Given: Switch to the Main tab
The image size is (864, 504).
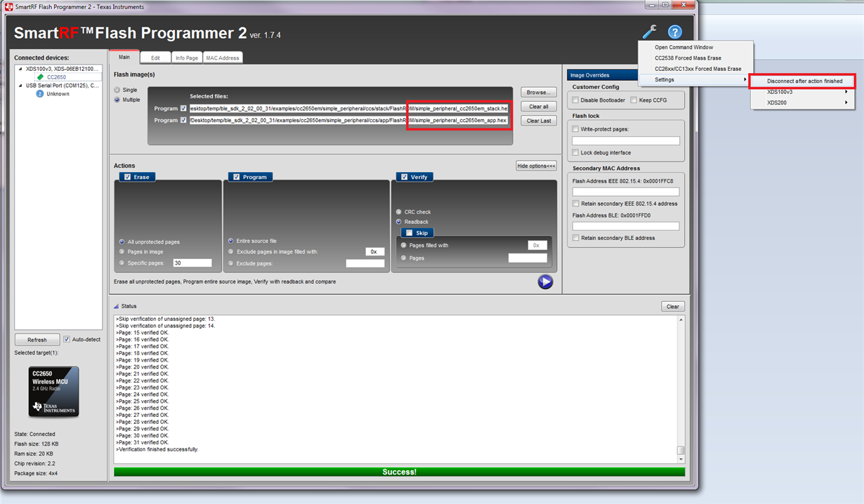Looking at the screenshot, I should coord(124,57).
